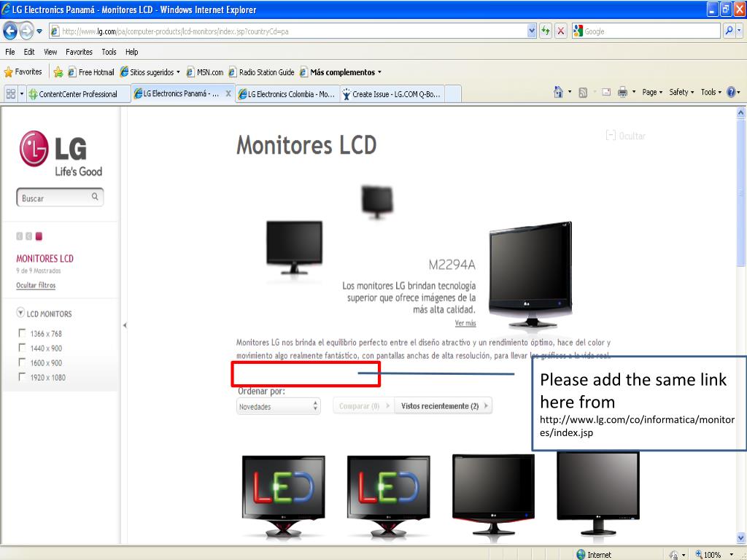Open the address bar history dropdown arrow
This screenshot has width=747, height=560.
532,31
